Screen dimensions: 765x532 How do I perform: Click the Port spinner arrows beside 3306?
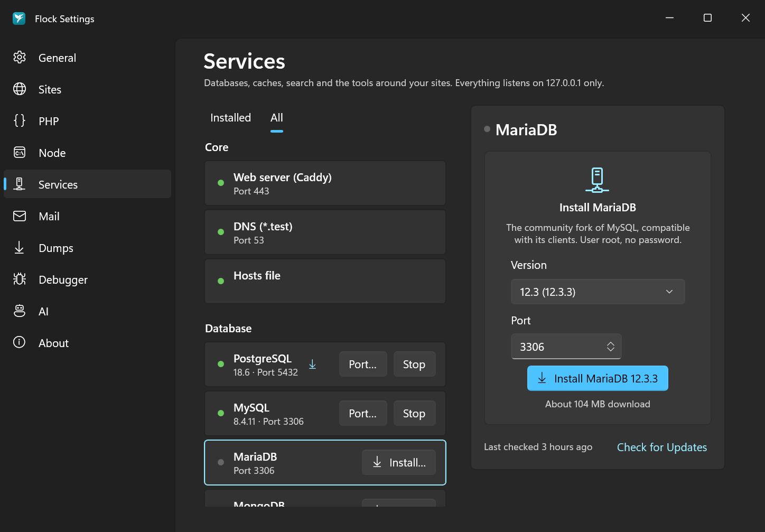click(x=610, y=347)
